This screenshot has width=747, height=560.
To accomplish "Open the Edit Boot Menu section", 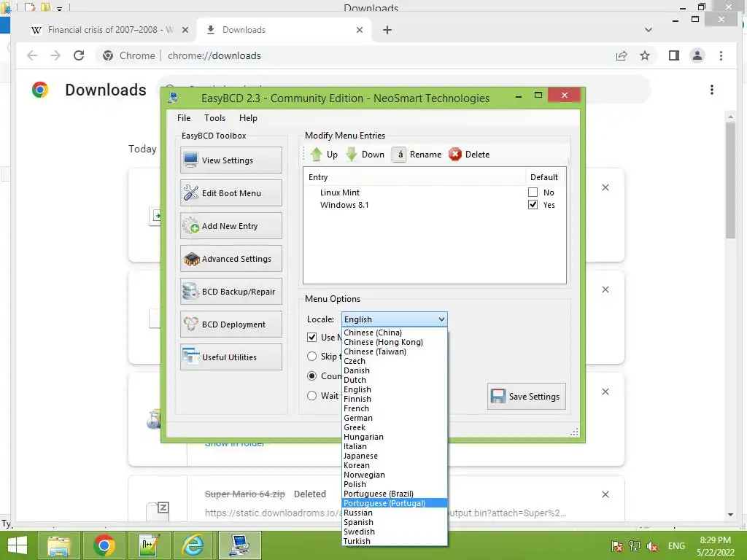I will [231, 192].
